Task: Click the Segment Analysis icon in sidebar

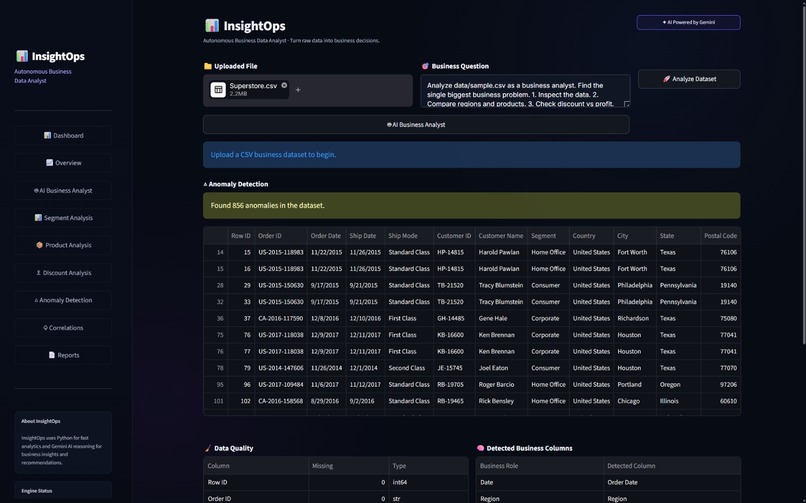Action: point(38,218)
